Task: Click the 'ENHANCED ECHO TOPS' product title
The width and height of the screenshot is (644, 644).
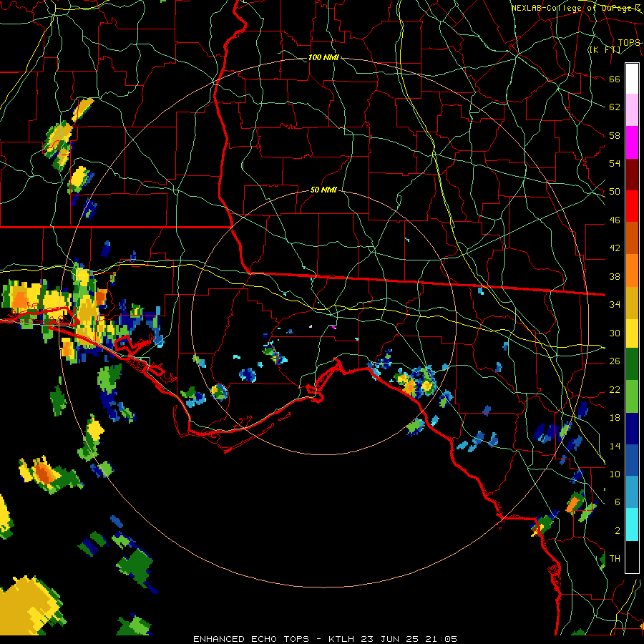Action: coord(251,639)
